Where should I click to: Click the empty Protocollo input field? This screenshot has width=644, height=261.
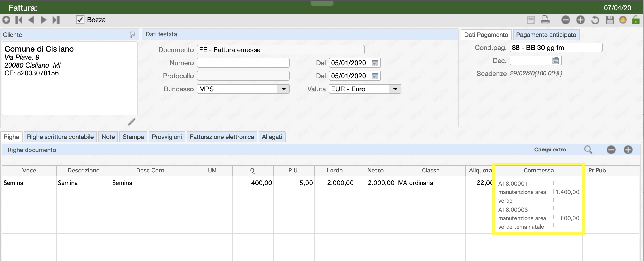click(243, 76)
